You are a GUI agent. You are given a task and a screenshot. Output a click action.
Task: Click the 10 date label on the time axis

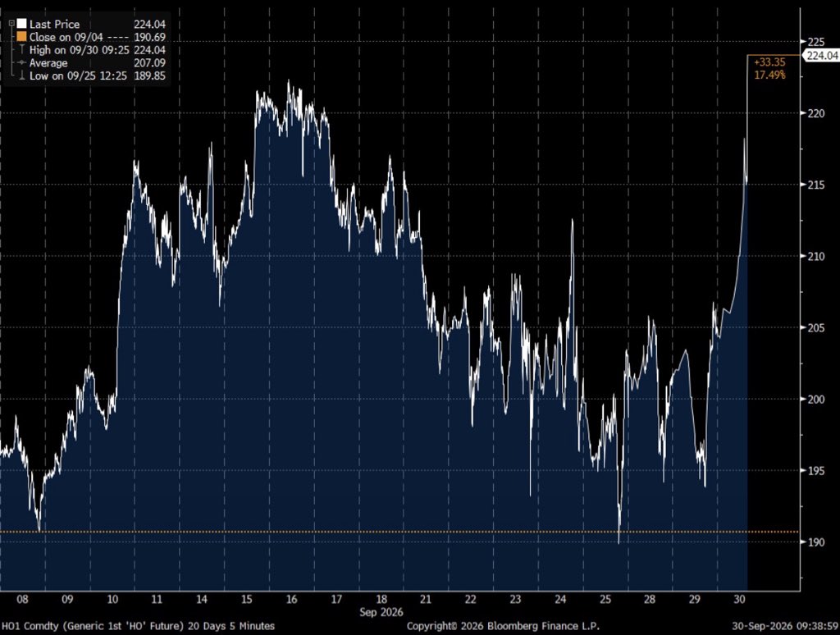112,599
